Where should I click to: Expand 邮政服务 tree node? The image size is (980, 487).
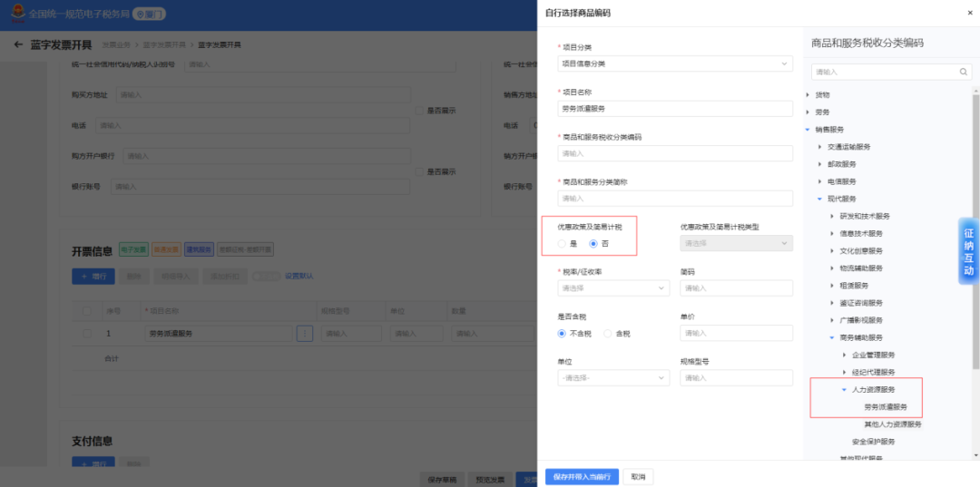click(x=819, y=164)
